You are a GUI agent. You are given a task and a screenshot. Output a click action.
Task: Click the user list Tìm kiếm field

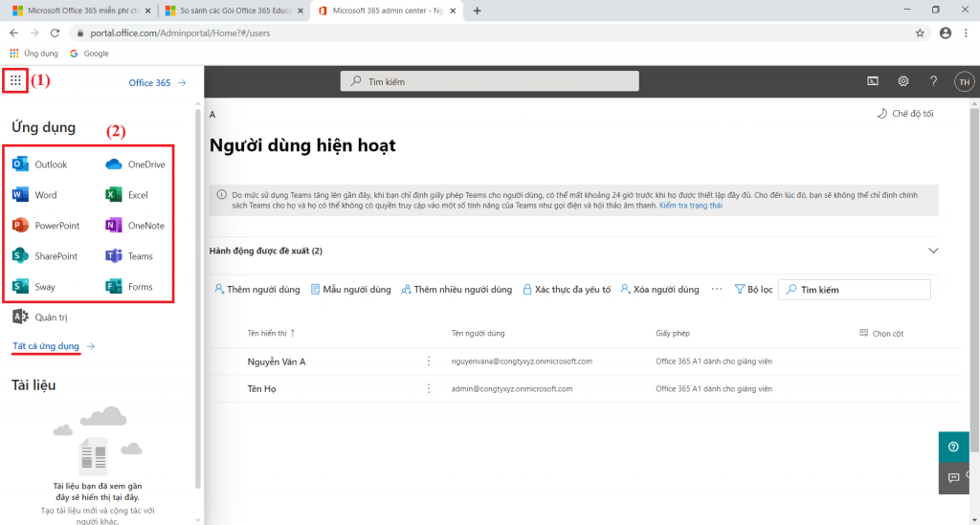854,290
